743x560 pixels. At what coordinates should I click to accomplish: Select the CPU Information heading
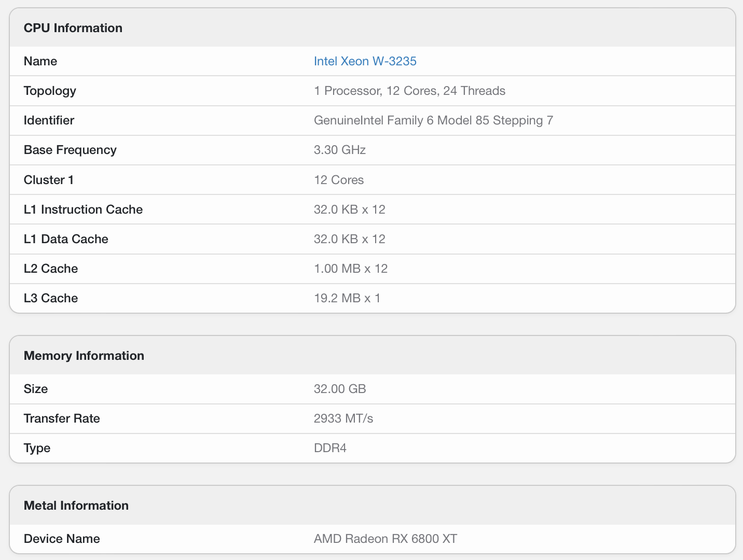[x=73, y=28]
